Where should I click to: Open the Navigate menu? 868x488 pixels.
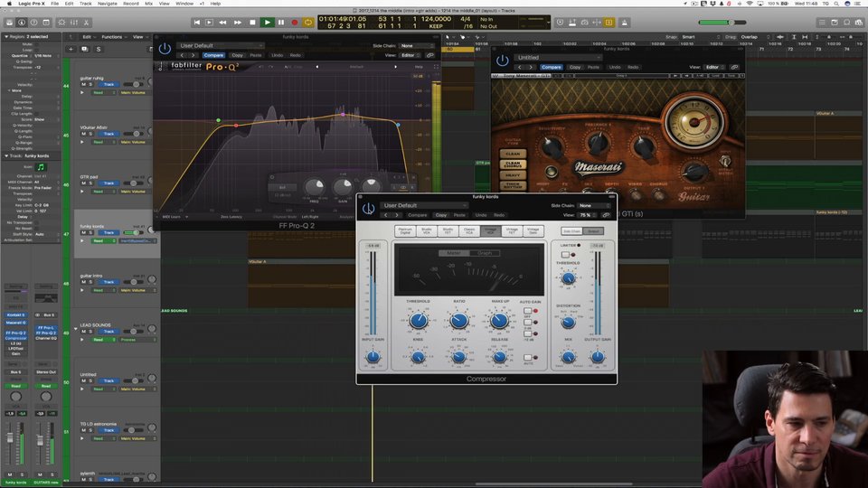108,4
